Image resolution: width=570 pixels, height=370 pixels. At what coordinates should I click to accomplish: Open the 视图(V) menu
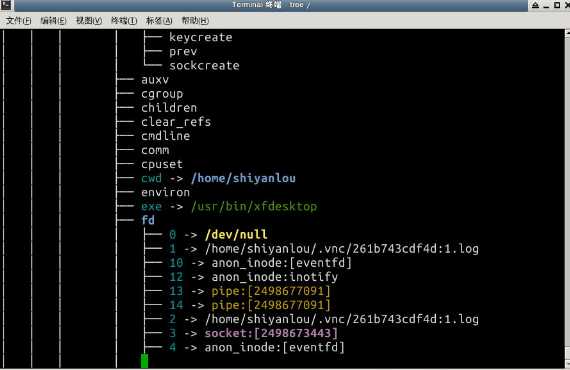pos(89,20)
